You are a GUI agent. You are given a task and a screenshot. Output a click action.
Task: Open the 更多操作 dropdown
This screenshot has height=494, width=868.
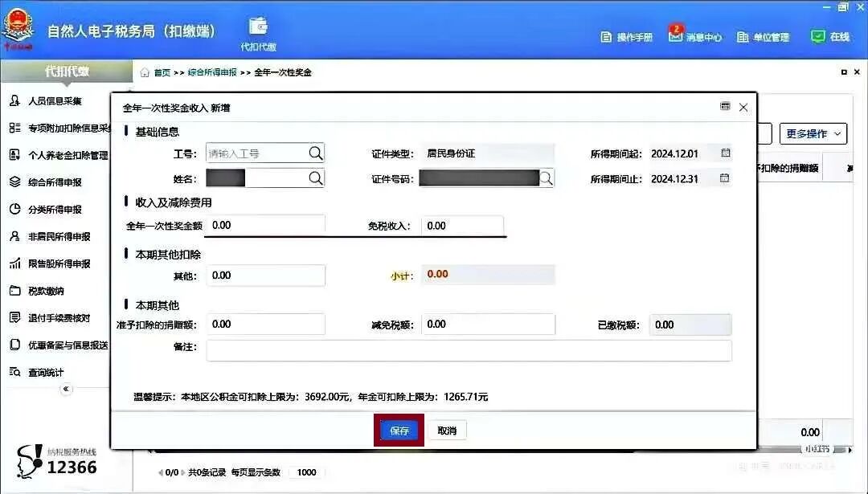click(x=812, y=133)
